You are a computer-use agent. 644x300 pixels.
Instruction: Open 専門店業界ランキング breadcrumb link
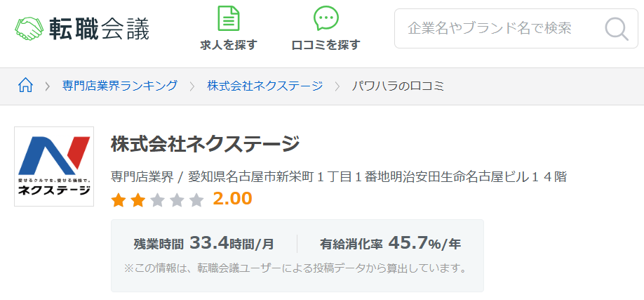(x=120, y=86)
